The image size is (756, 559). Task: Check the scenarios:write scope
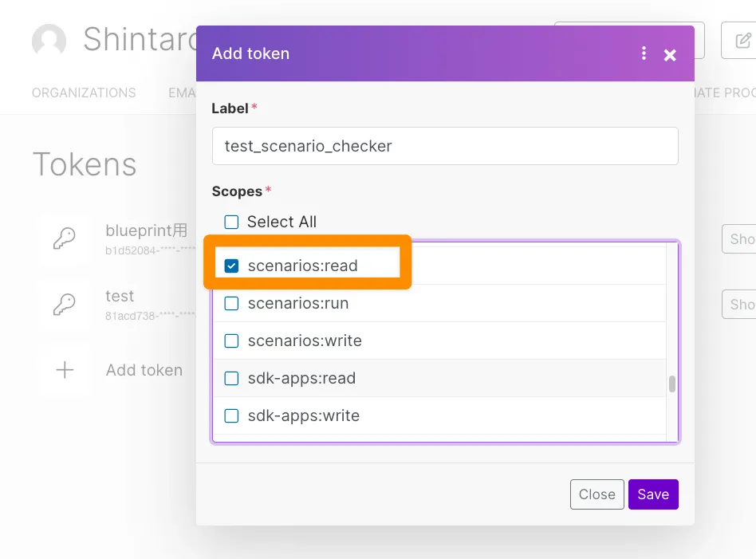click(x=232, y=341)
